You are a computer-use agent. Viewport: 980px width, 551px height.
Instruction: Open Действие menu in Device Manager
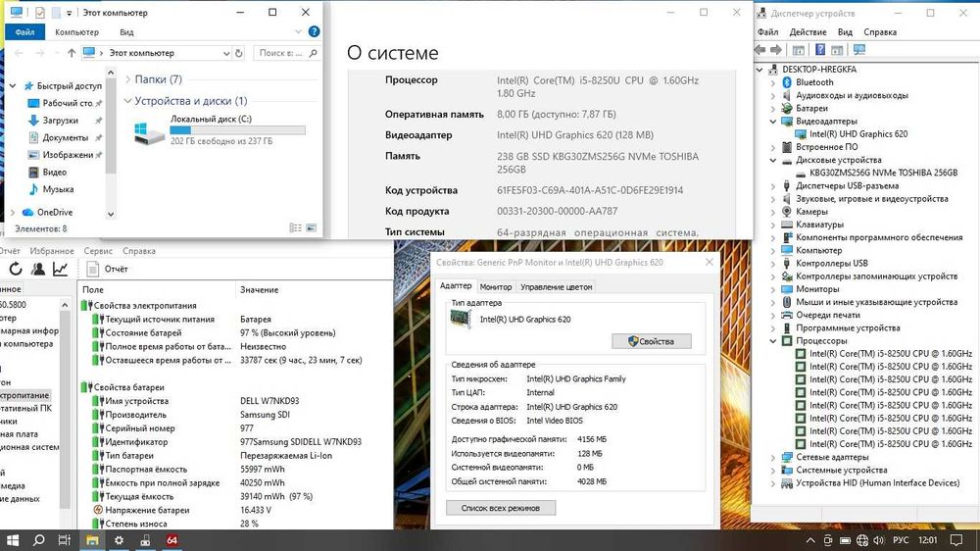[808, 32]
